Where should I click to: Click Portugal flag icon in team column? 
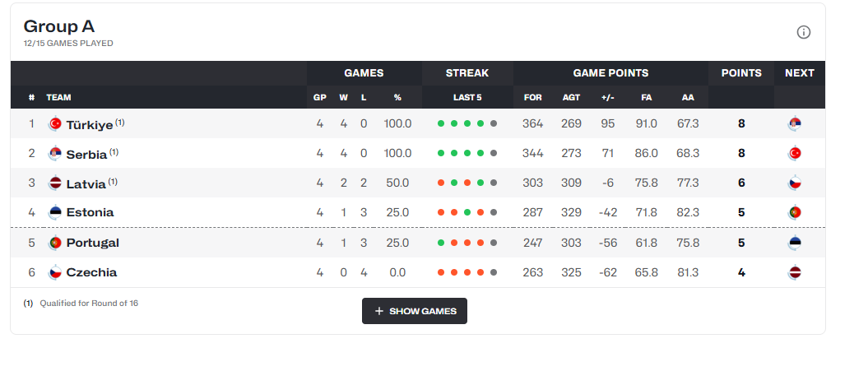[x=55, y=243]
